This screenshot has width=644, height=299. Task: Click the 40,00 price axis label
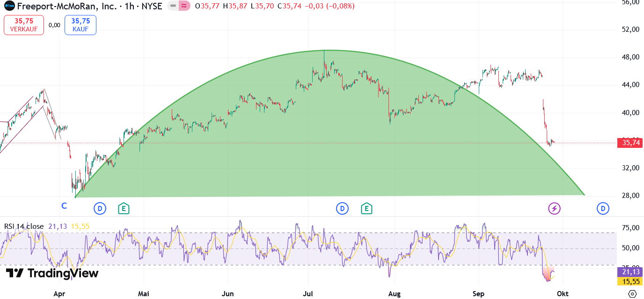pos(629,112)
